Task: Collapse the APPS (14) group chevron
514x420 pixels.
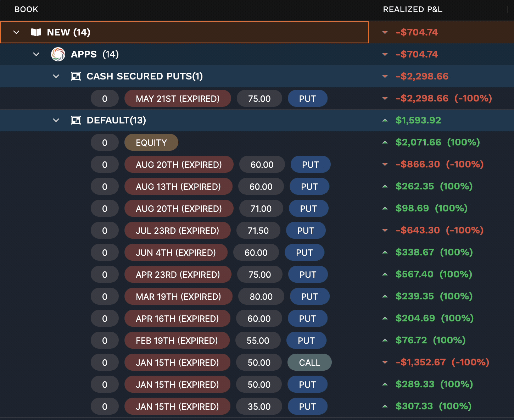Action: tap(36, 54)
